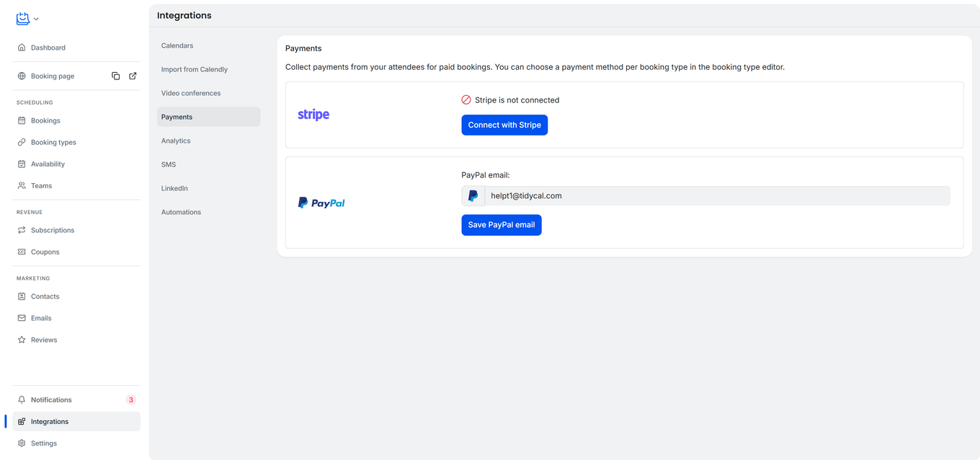The image size is (980, 460).
Task: Click the Bookings calendar icon
Action: pyautogui.click(x=22, y=120)
